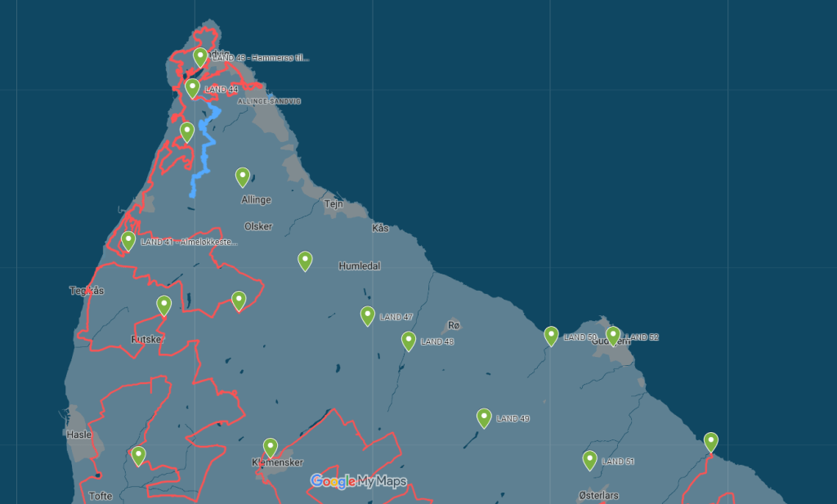Click the LAND 49 text label
This screenshot has width=837, height=504.
coord(512,418)
